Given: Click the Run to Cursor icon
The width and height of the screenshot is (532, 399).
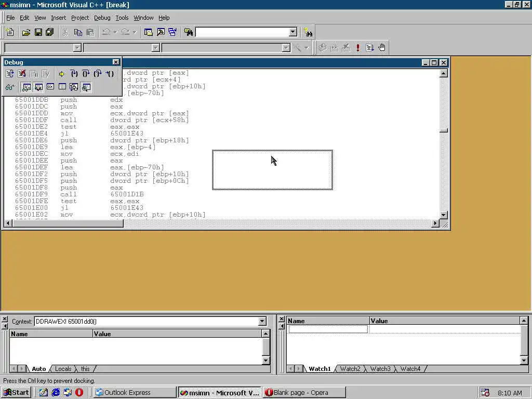Looking at the screenshot, I should (110, 74).
